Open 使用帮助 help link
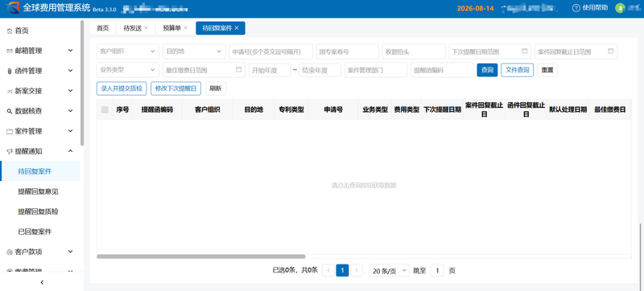The image size is (644, 291). click(591, 8)
